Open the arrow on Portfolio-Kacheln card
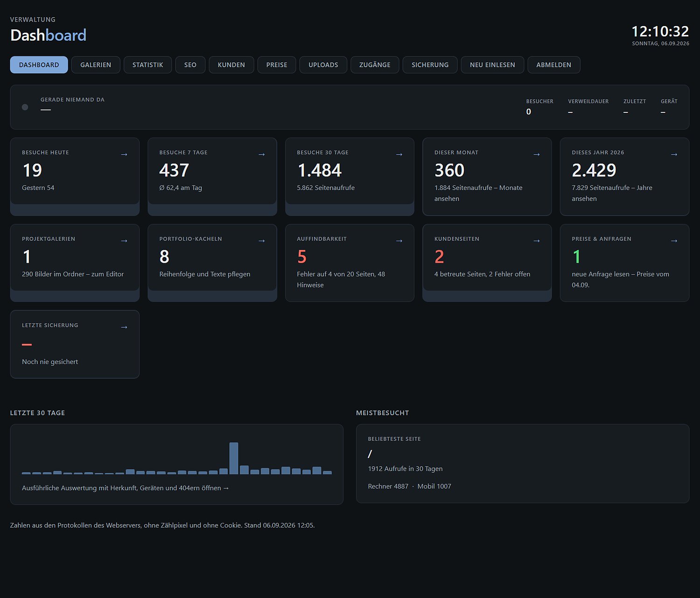 (261, 241)
